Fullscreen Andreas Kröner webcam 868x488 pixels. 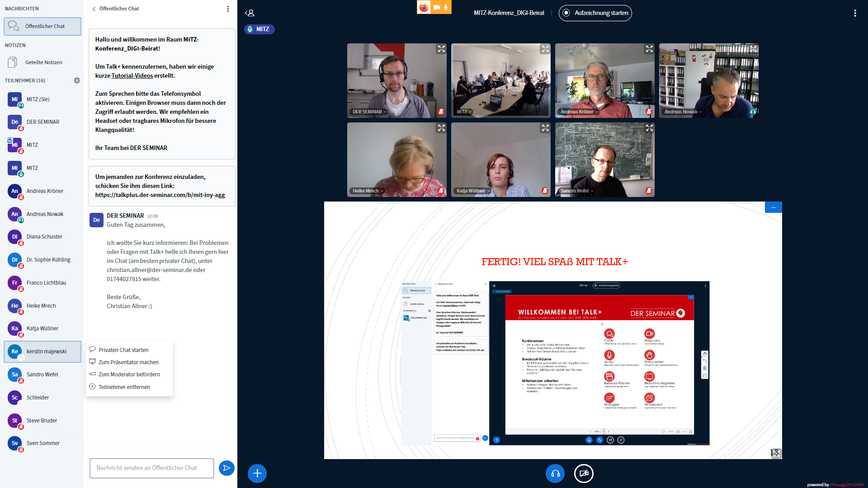(x=649, y=49)
